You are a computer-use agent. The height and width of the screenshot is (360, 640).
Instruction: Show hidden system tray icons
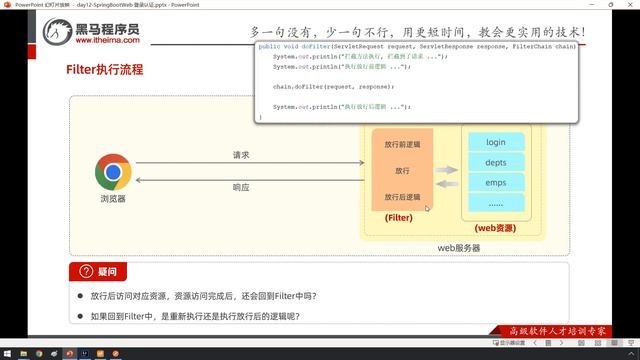click(x=631, y=353)
